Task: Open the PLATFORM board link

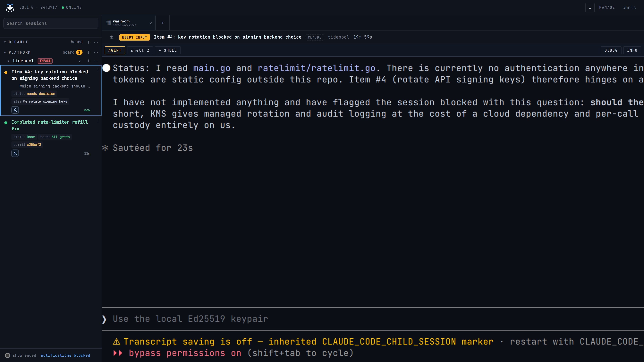Action: 68,52
